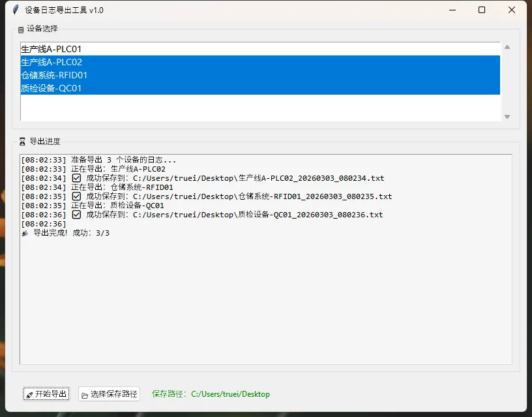The width and height of the screenshot is (532, 417).
Task: Click path ending QC01_20260303_080236.txt
Action: click(258, 215)
